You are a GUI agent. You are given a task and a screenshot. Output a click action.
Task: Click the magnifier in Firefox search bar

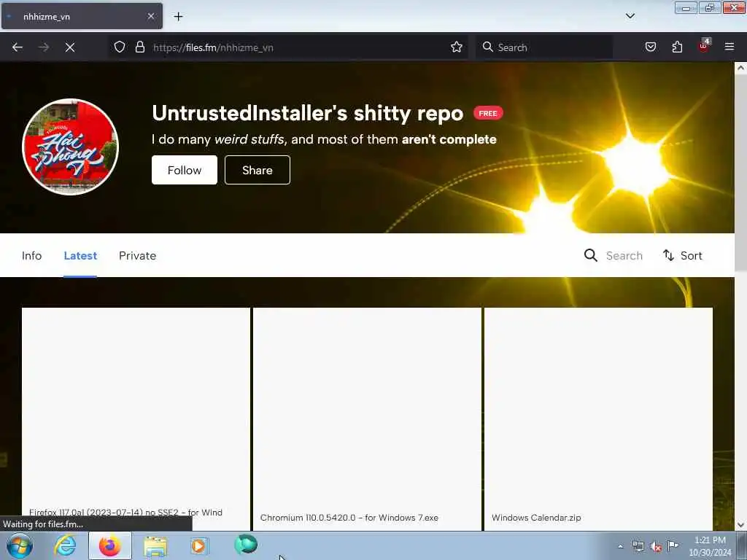[x=487, y=47]
